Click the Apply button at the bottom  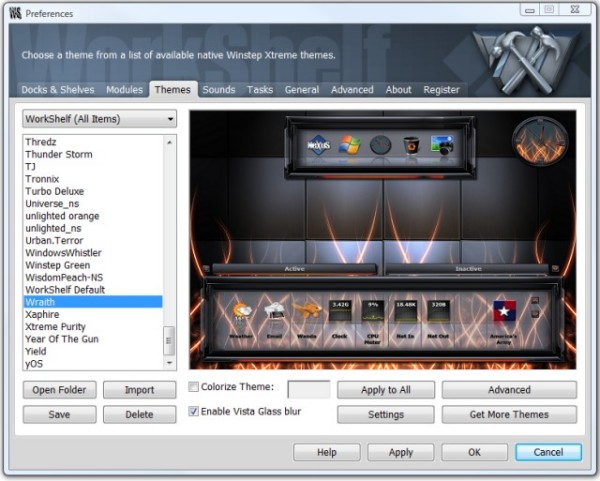pos(401,452)
